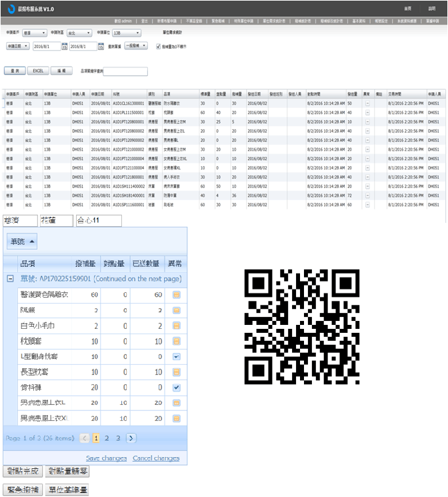
Task: Go to page 2 of the items
Action: coord(107,438)
